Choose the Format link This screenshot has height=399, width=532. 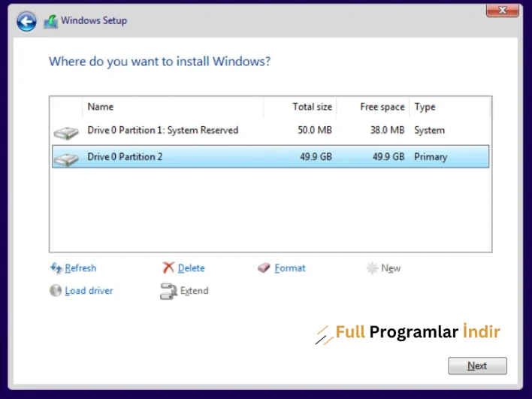tap(290, 268)
